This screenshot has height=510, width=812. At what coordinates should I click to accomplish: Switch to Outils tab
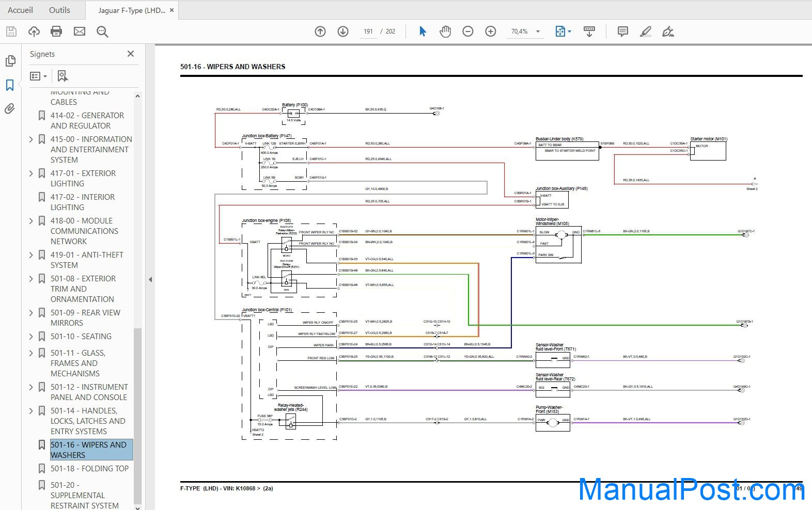(59, 10)
